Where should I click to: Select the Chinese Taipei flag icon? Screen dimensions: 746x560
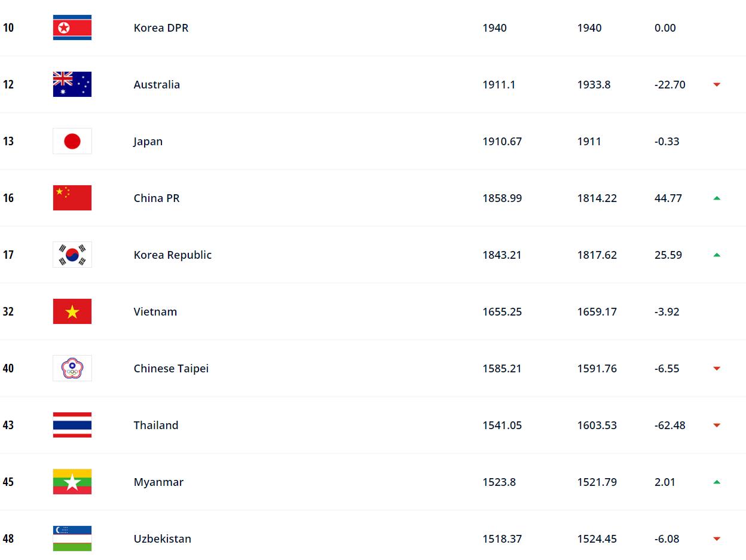click(72, 368)
